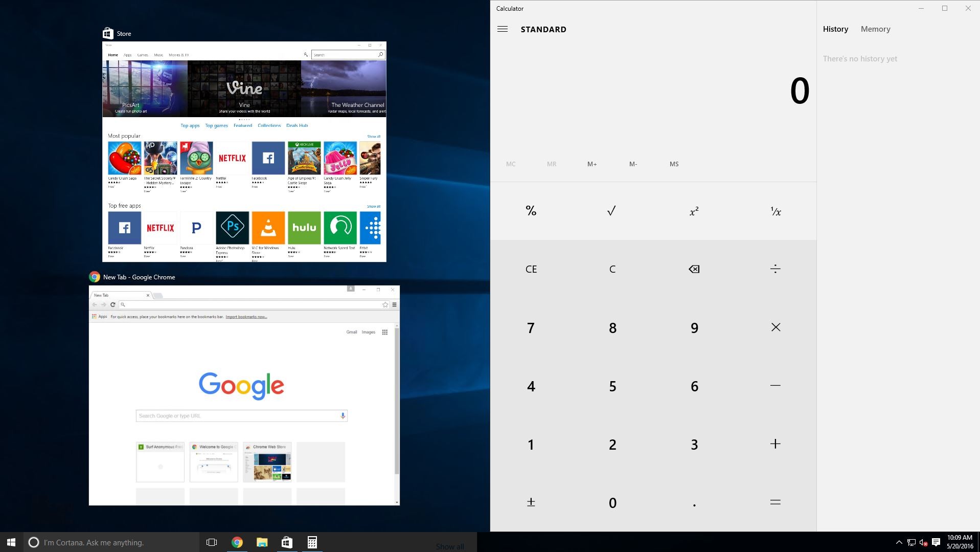Click the C clear key
Screen dimensions: 980x552
[x=612, y=269]
